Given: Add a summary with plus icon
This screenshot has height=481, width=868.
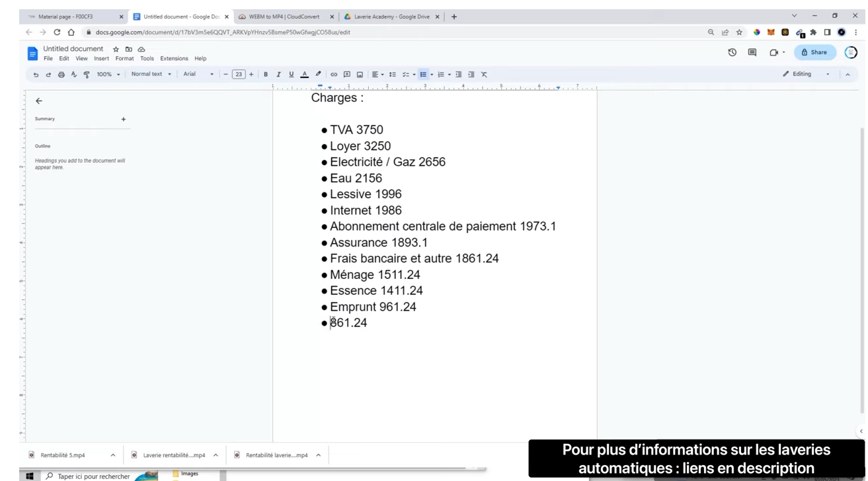Looking at the screenshot, I should click(x=124, y=120).
